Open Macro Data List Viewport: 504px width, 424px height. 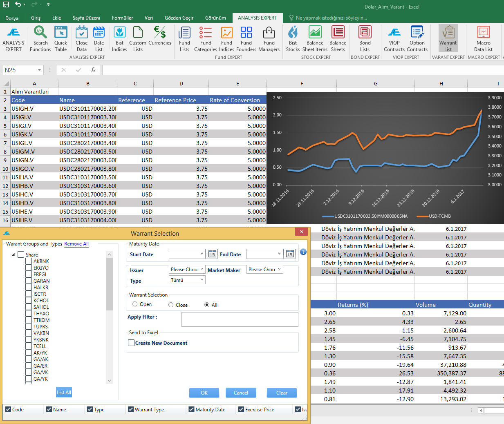point(483,38)
